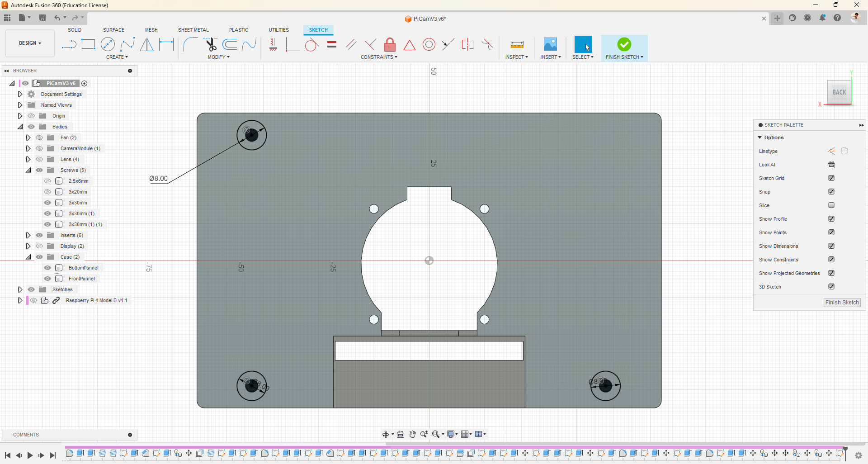Image resolution: width=868 pixels, height=464 pixels.
Task: Click the BACK face of ViewCube
Action: point(839,92)
